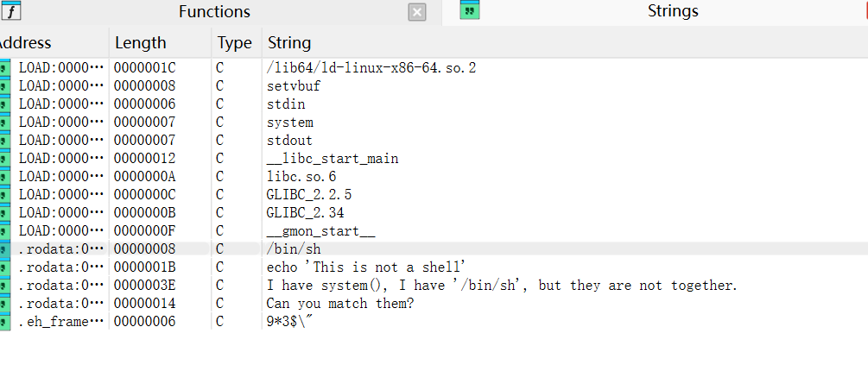868x371 pixels.
Task: Select the GLIBC_2.34 string row
Action: click(434, 213)
